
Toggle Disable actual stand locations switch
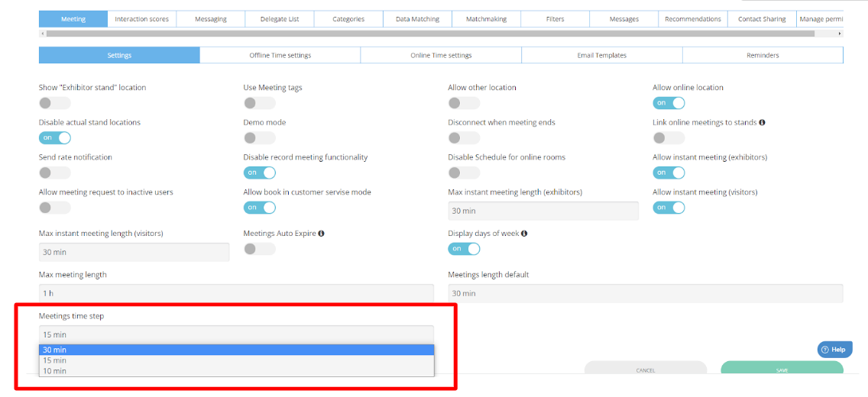point(55,137)
